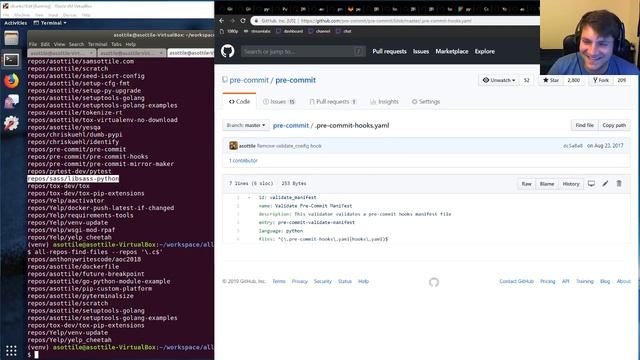Open footer Terms link
Viewport: 640px width, 360px height.
(x=279, y=282)
